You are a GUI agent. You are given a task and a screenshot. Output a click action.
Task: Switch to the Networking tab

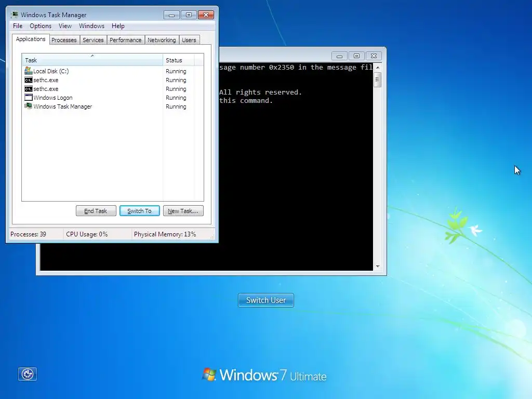(x=162, y=40)
